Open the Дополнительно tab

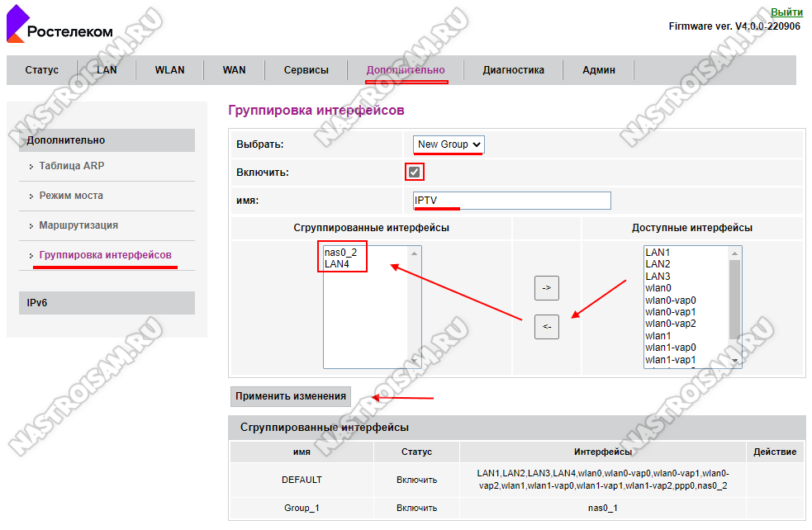[406, 70]
